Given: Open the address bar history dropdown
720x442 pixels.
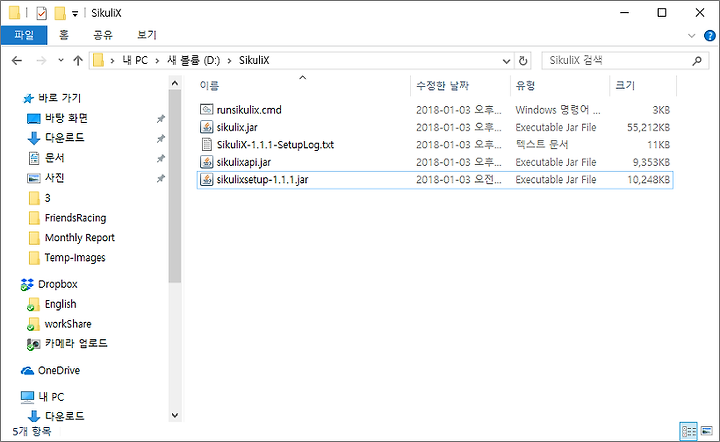Looking at the screenshot, I should tap(506, 61).
